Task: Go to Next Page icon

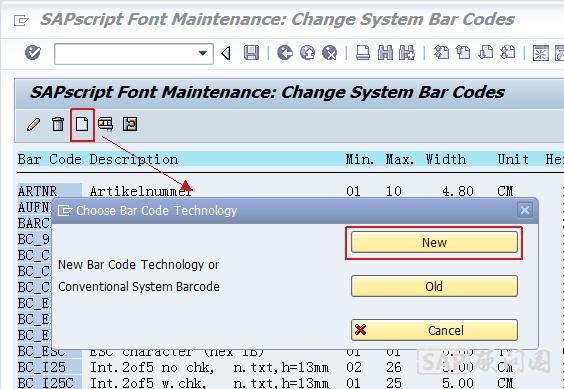Action: (x=485, y=53)
